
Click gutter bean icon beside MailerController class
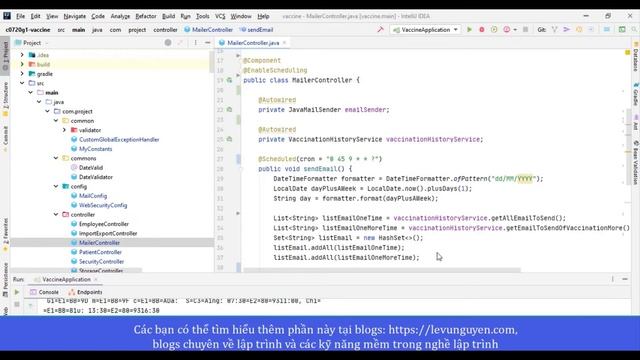point(229,80)
